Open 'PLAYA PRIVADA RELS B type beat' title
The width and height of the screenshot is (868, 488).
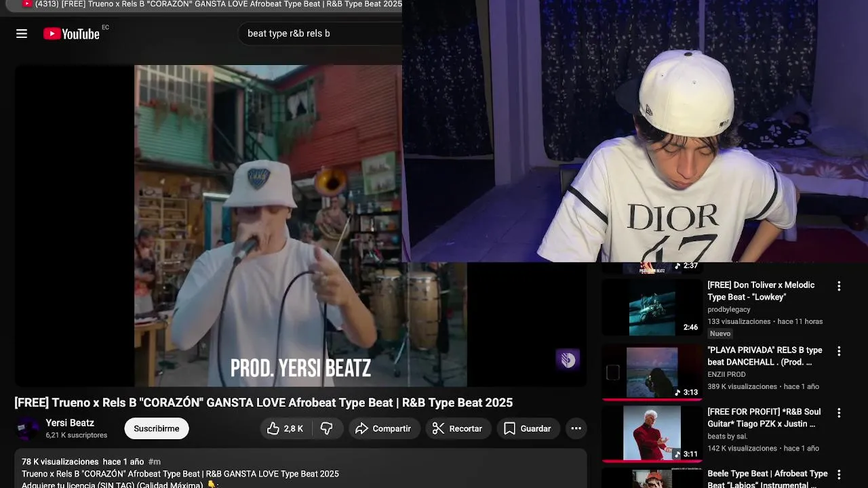[x=765, y=356]
